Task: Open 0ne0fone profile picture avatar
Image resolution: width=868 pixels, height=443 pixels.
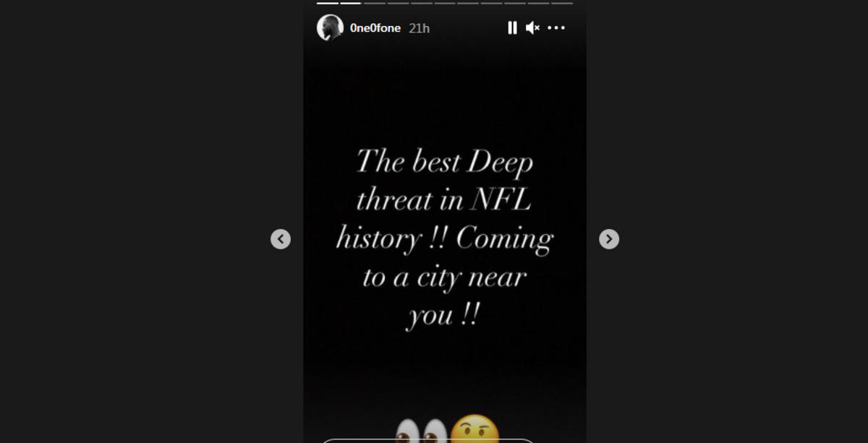Action: tap(330, 27)
